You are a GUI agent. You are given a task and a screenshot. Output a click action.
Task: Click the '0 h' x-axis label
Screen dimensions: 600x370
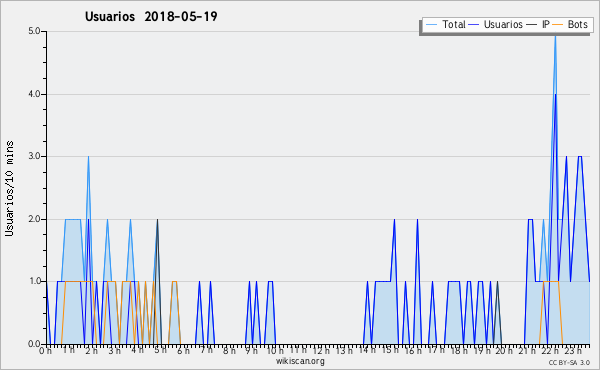tap(45, 351)
